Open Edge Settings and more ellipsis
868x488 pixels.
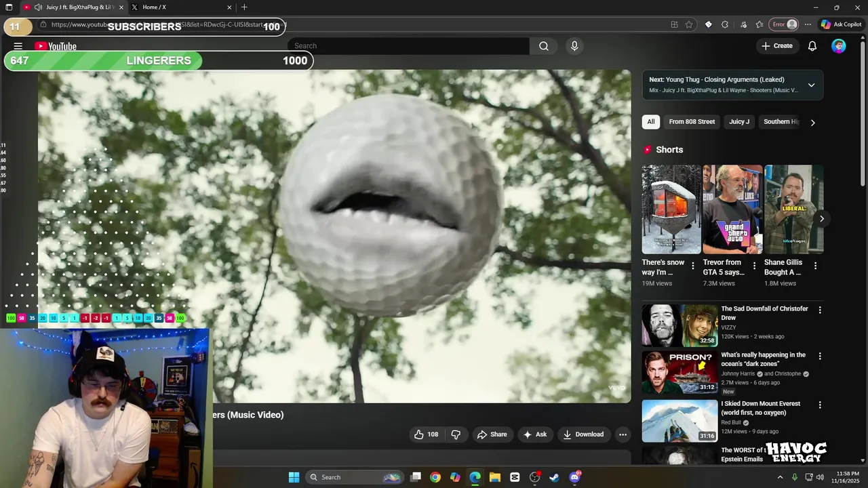coord(808,24)
